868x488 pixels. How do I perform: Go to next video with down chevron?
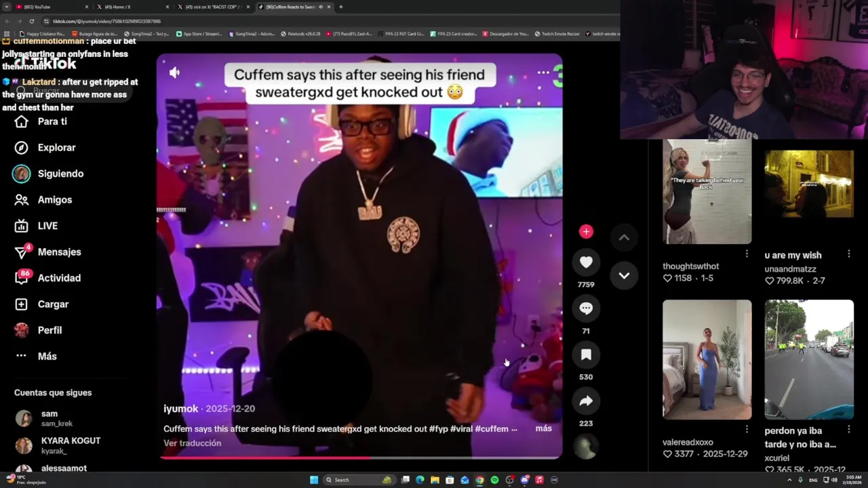624,275
